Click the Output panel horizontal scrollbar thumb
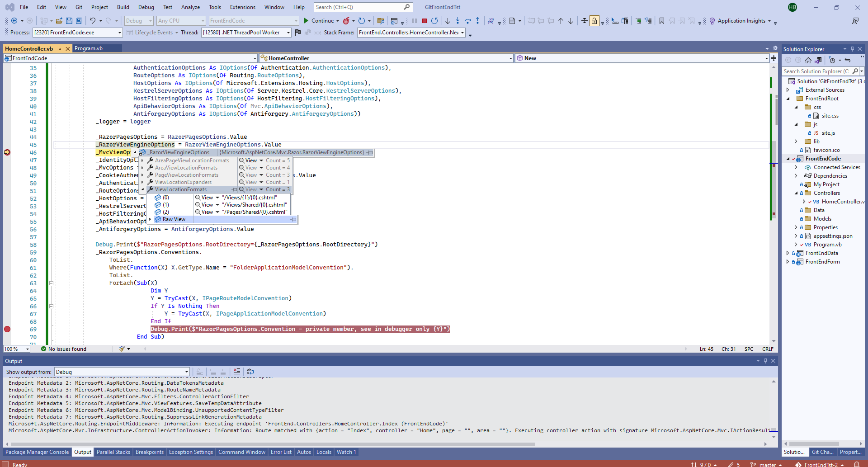Image resolution: width=868 pixels, height=467 pixels. 274,444
